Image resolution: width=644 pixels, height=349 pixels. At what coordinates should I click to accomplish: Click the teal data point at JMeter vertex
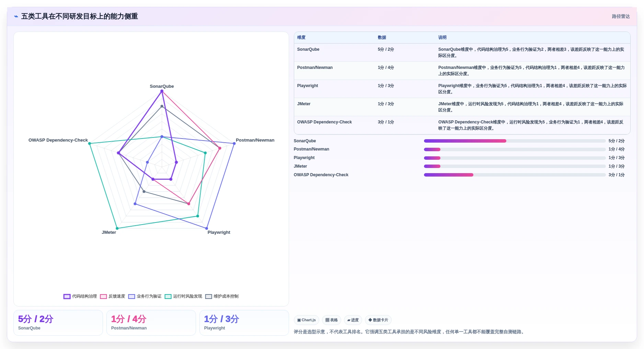(x=117, y=228)
